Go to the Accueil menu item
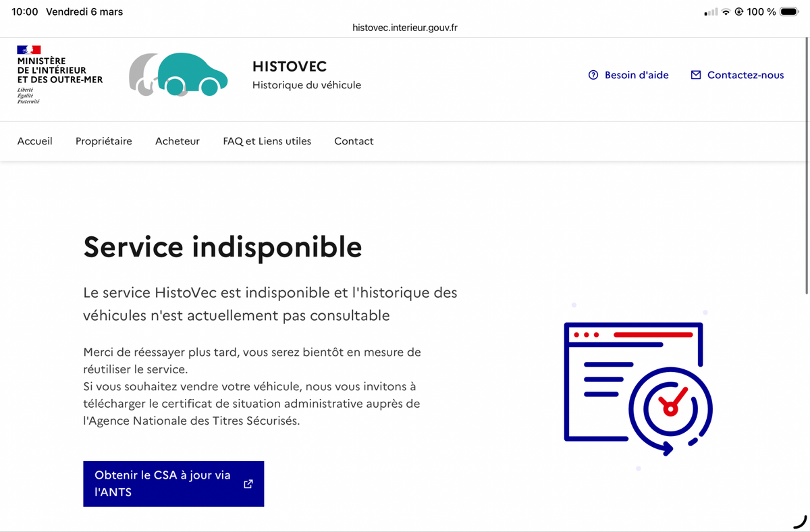 (35, 141)
